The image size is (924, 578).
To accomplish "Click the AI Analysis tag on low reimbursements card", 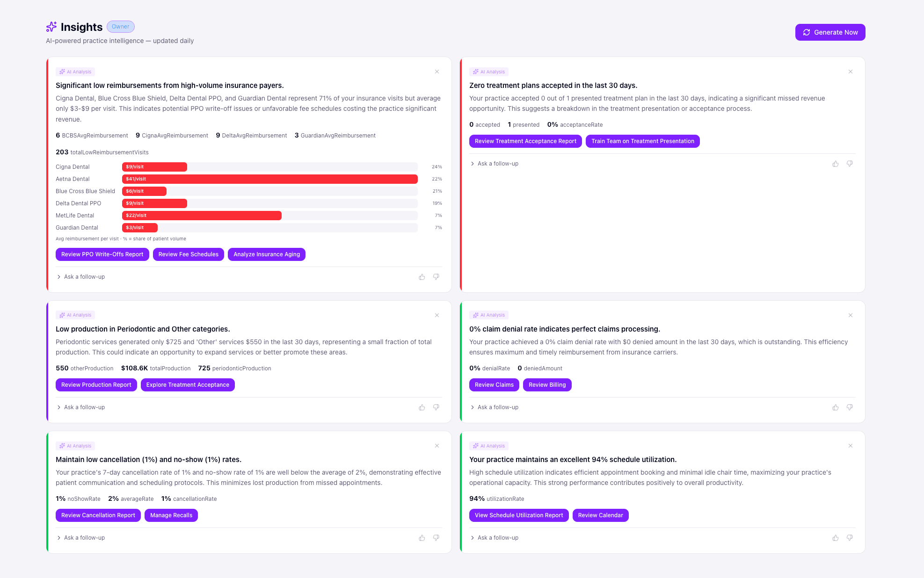I will (75, 72).
